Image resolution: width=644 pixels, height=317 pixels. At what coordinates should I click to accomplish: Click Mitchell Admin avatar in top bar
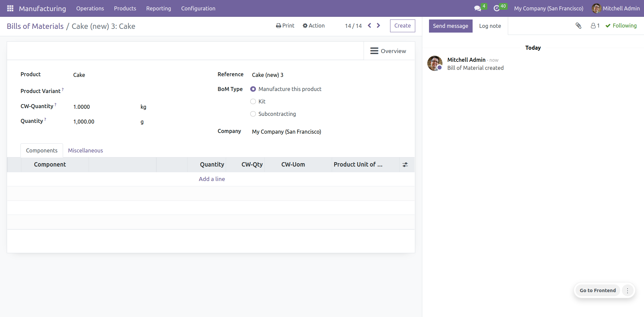(x=596, y=8)
